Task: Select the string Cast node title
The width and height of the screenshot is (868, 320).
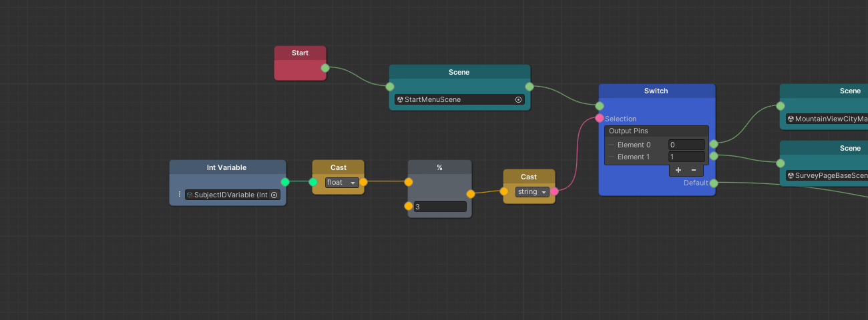Action: tap(529, 177)
